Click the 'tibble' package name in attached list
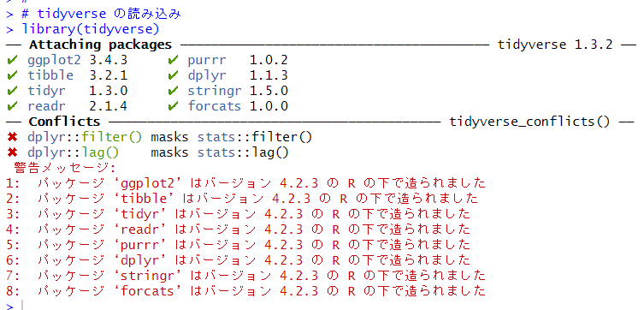The height and width of the screenshot is (310, 644). tap(50, 75)
